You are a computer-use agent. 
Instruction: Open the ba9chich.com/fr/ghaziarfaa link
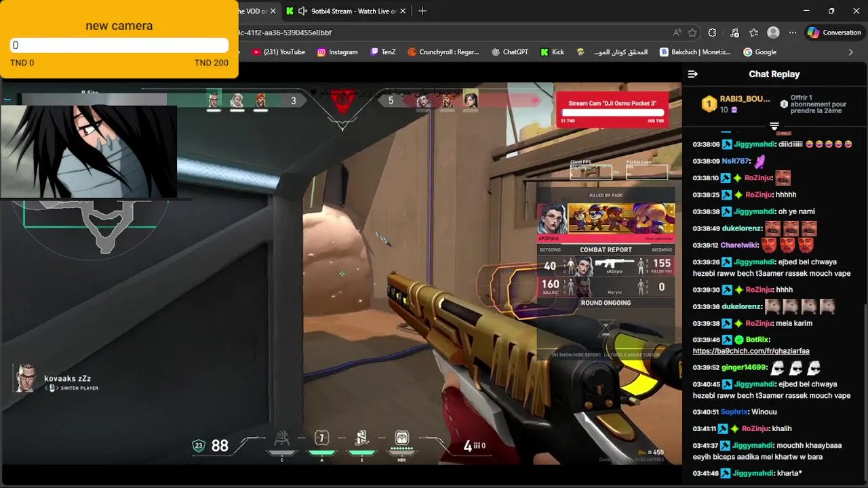point(751,351)
